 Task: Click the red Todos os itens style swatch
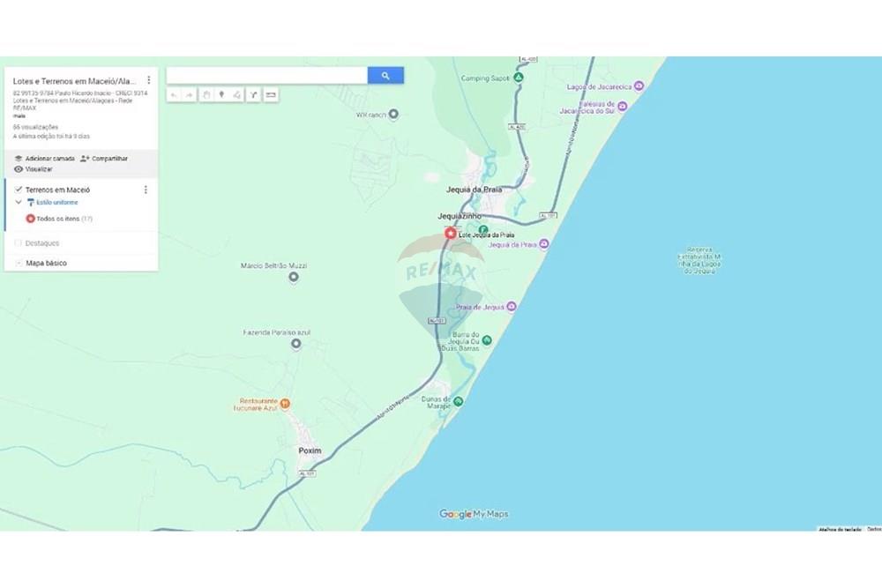pyautogui.click(x=30, y=218)
